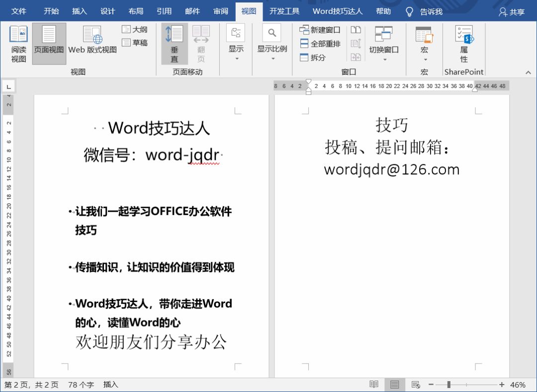Select Print Layout view (页面视图)

(49, 44)
